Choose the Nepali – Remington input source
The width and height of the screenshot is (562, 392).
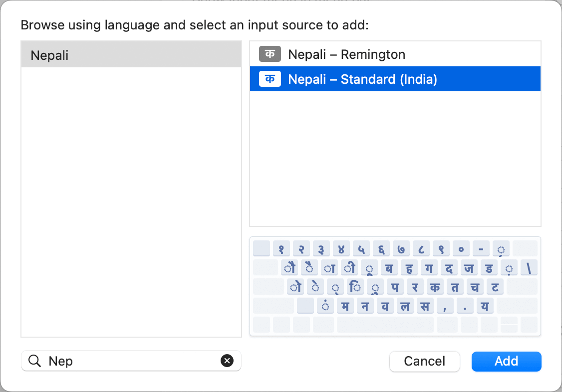[346, 54]
